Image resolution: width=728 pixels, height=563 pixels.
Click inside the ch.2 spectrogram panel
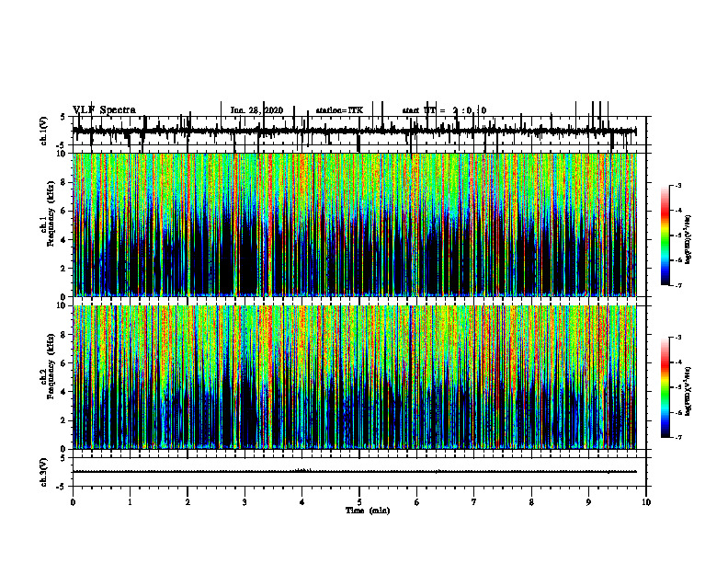[355, 377]
